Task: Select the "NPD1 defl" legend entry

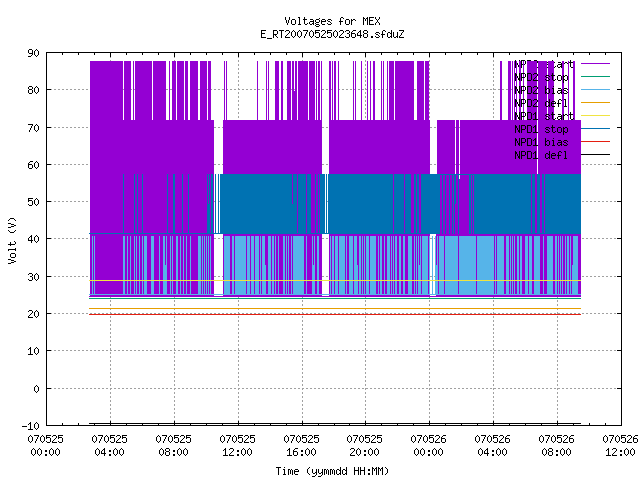Action: pyautogui.click(x=541, y=155)
